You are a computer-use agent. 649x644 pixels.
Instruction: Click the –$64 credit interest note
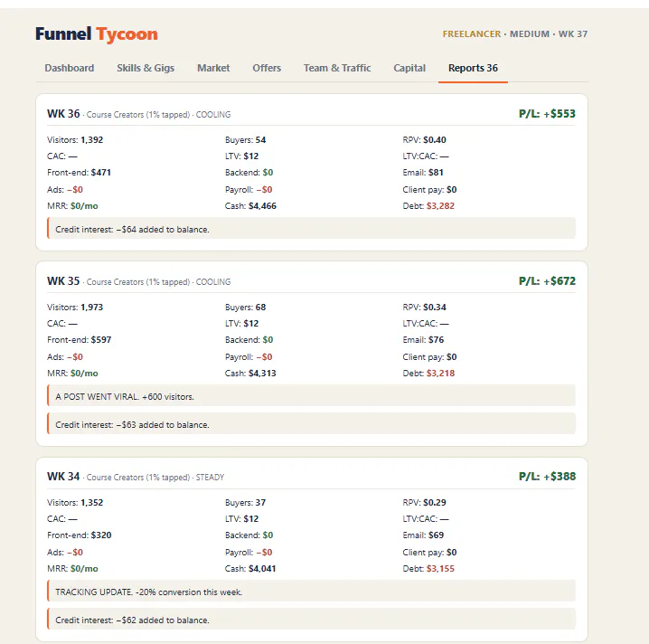point(311,228)
